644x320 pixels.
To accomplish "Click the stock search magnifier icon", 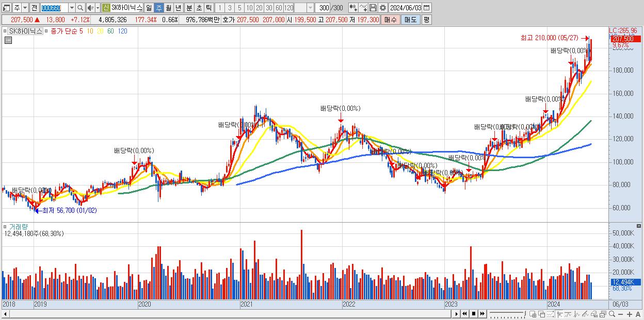I will (80, 8).
